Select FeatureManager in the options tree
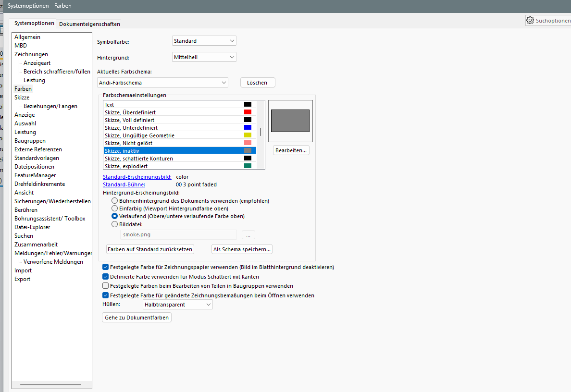This screenshot has height=392, width=571. 35,175
